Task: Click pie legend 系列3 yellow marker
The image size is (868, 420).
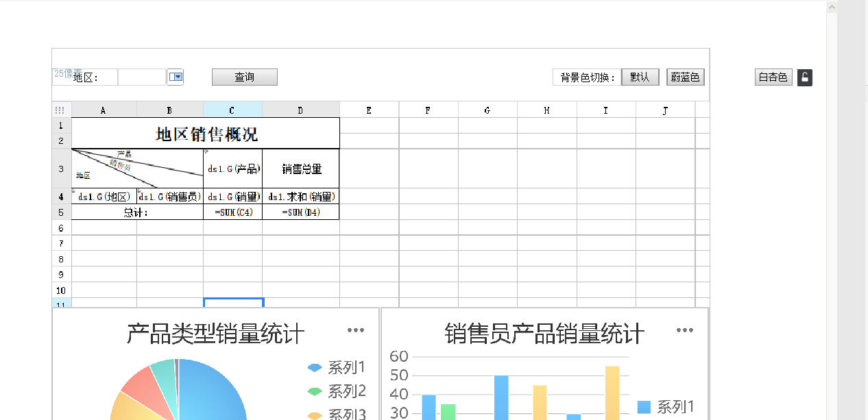Action: (315, 415)
